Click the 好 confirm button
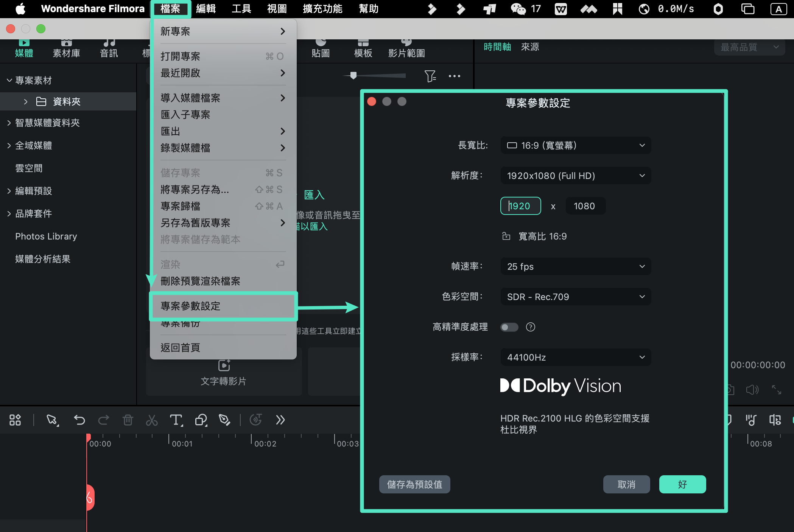794x532 pixels. click(x=682, y=484)
